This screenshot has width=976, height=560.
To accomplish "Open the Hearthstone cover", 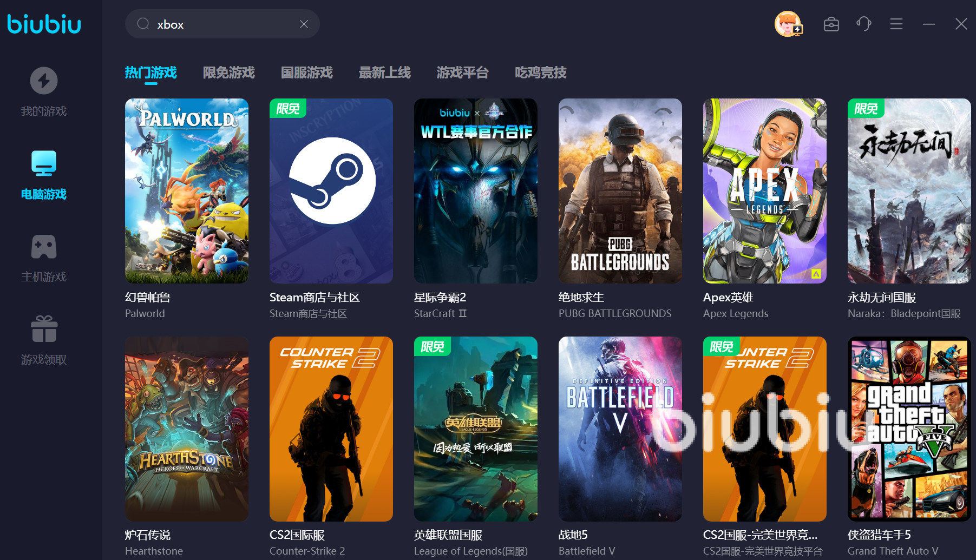I will click(187, 429).
